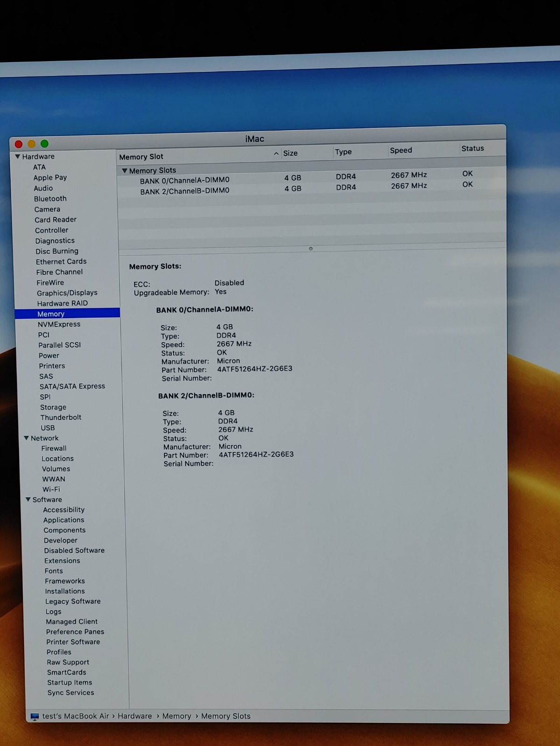This screenshot has height=746, width=560.
Task: Select Legacy Software in the sidebar
Action: pyautogui.click(x=73, y=601)
